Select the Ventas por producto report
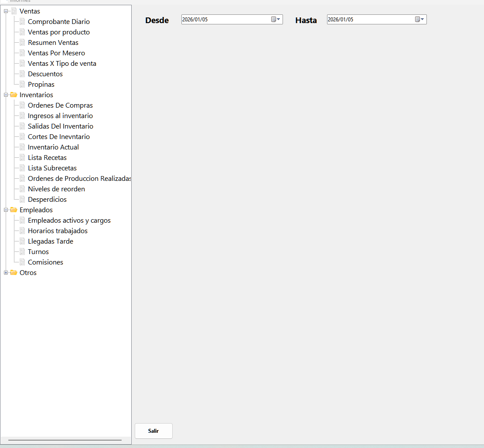484x448 pixels. click(x=59, y=32)
